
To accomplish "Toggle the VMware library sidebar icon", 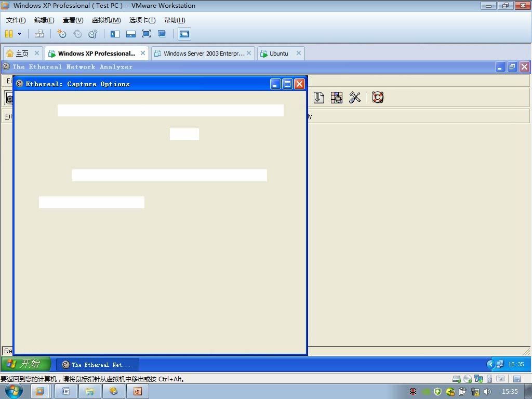I will pos(115,34).
